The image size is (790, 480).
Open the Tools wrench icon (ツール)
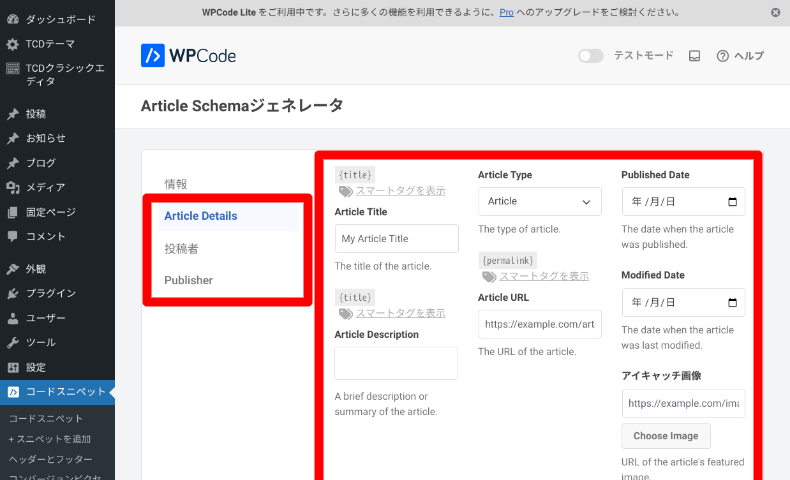(x=13, y=342)
